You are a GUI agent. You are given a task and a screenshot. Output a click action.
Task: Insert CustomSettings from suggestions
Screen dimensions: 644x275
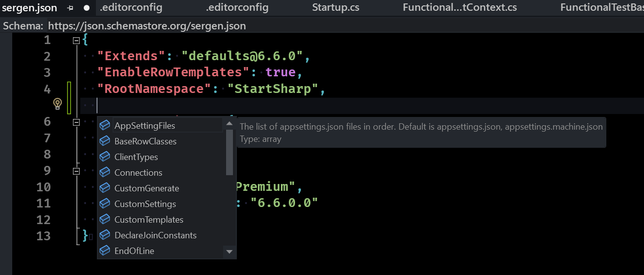coord(161,204)
